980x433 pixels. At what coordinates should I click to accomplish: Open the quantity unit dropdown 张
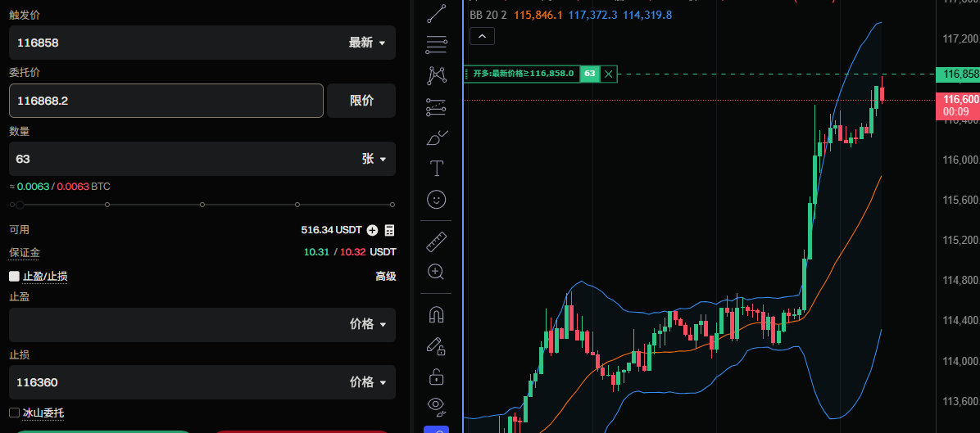374,159
